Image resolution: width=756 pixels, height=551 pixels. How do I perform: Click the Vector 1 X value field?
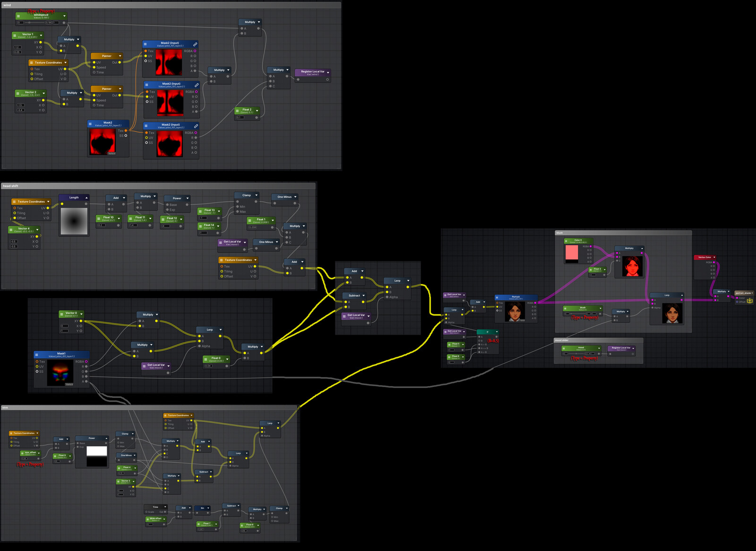(x=17, y=47)
